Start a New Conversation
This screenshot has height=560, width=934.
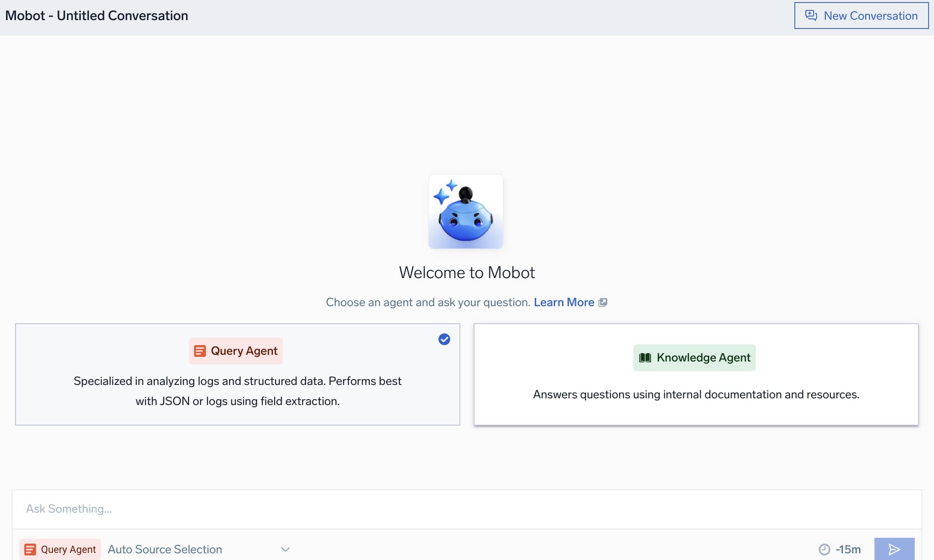(861, 15)
